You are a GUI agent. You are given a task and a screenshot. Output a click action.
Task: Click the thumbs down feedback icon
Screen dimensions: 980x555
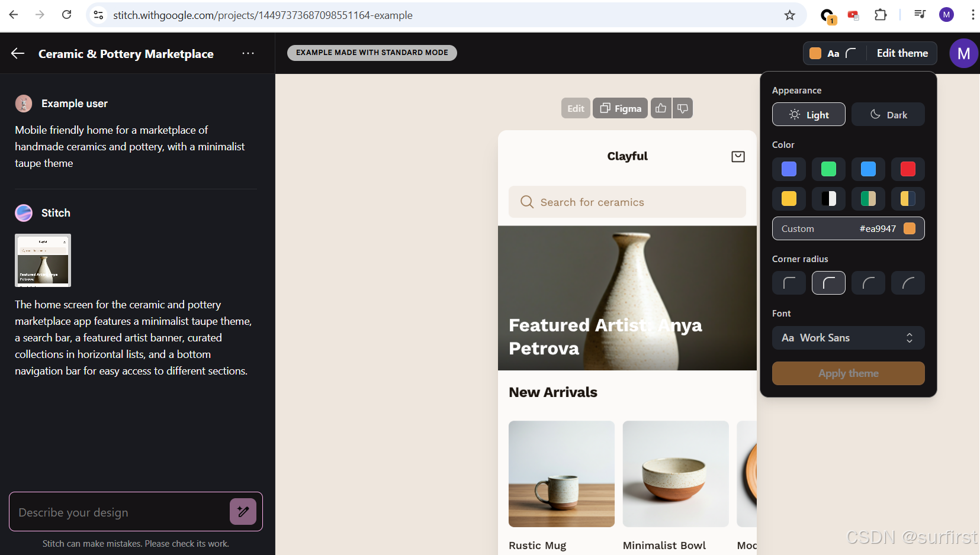(683, 108)
